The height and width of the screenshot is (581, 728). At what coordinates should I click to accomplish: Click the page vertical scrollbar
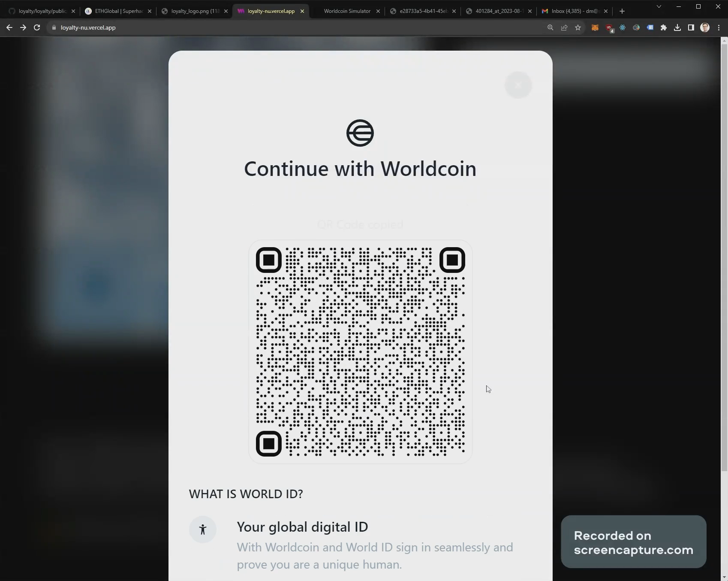coord(725,257)
